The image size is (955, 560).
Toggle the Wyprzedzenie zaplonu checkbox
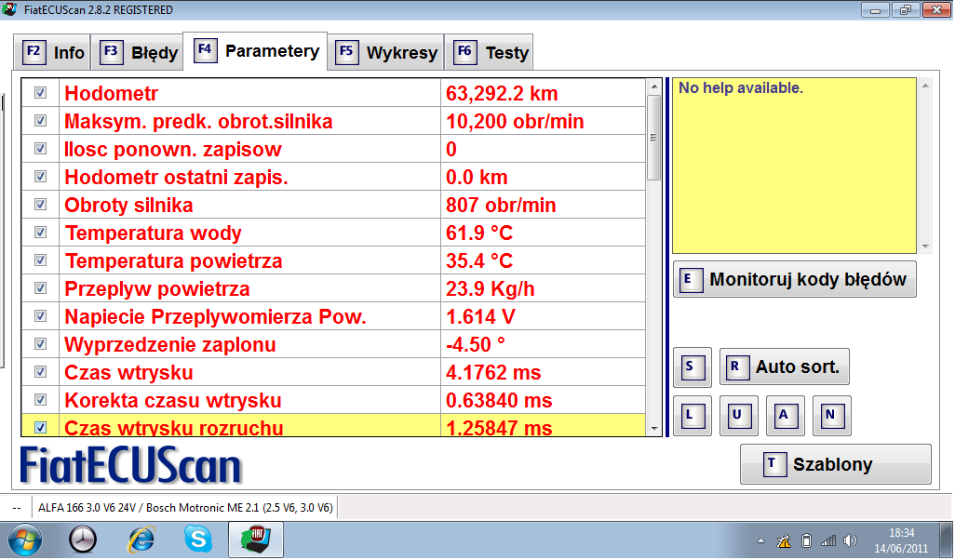[x=40, y=344]
